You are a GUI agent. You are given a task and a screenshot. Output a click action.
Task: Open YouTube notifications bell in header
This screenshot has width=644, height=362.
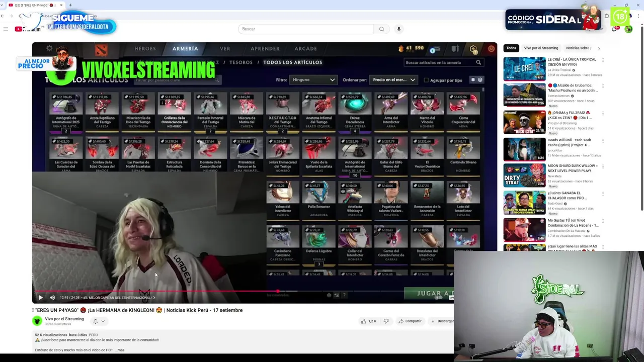point(614,29)
